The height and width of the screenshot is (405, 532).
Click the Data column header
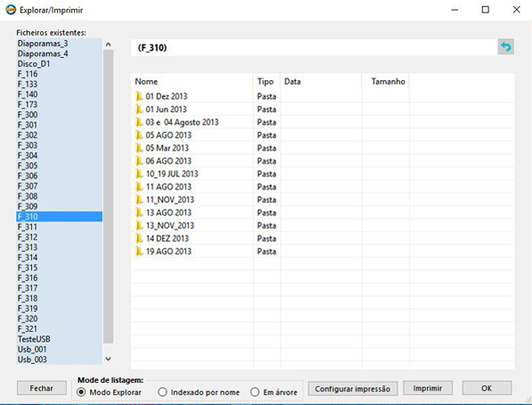(x=321, y=82)
